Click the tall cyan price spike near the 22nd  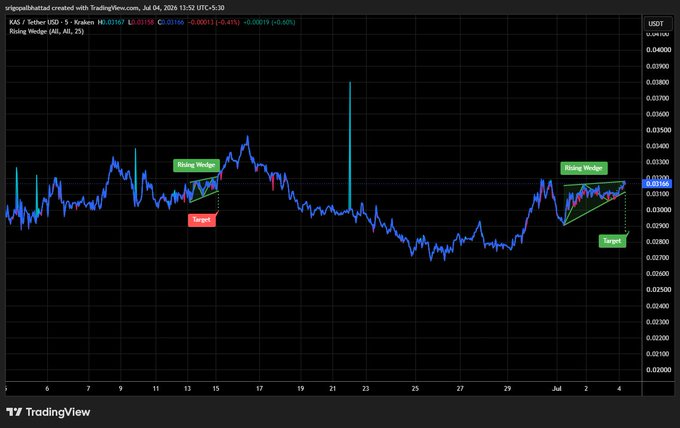(x=350, y=145)
